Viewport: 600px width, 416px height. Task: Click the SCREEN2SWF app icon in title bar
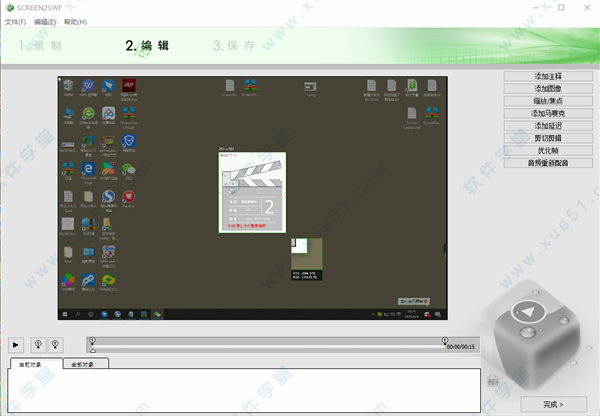[x=8, y=7]
